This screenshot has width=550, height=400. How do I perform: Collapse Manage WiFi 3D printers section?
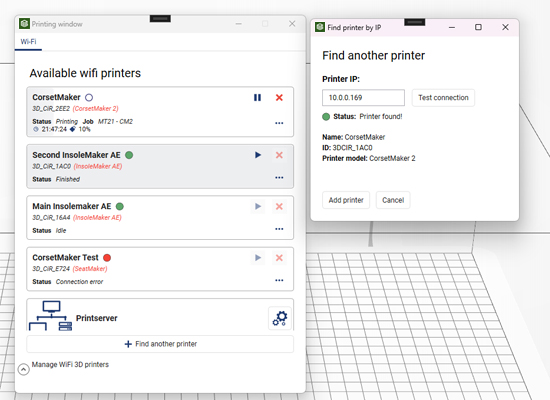point(24,369)
